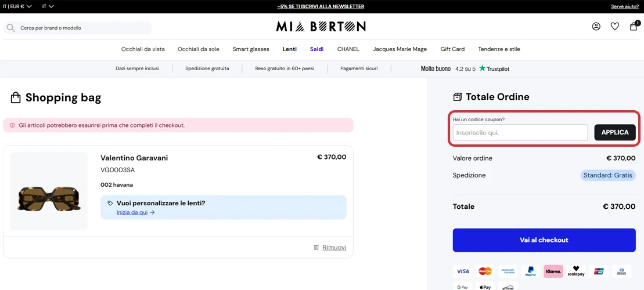This screenshot has width=644, height=290.
Task: Click the UnionPay payment icon
Action: coord(598,271)
